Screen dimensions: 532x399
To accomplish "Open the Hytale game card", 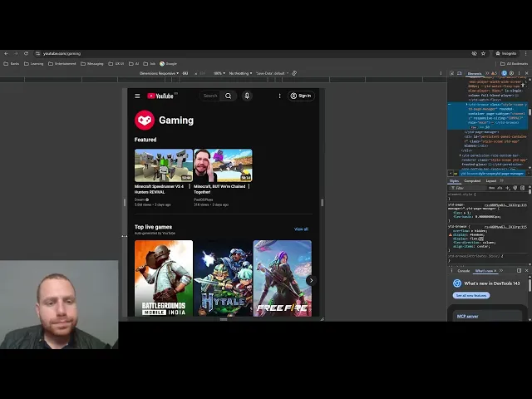I will (223, 278).
